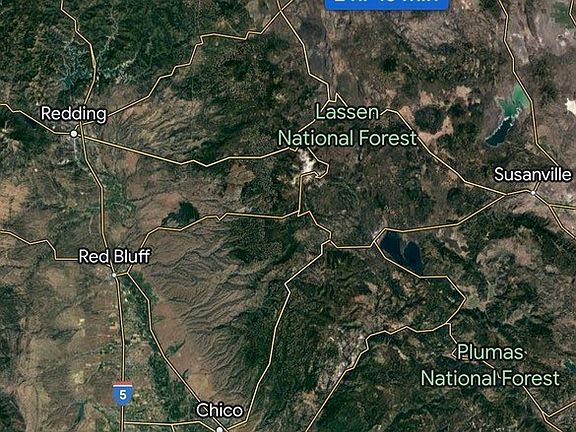Select the Red Bluff map label

pos(115,256)
